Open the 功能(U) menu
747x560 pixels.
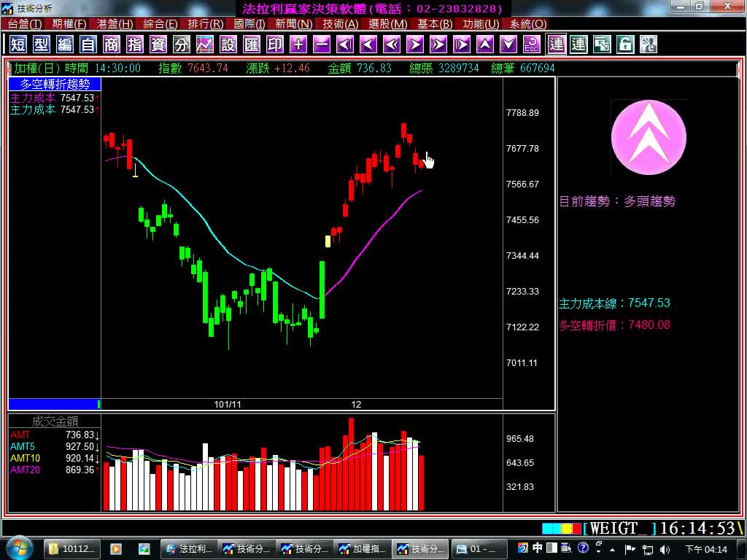tap(481, 24)
